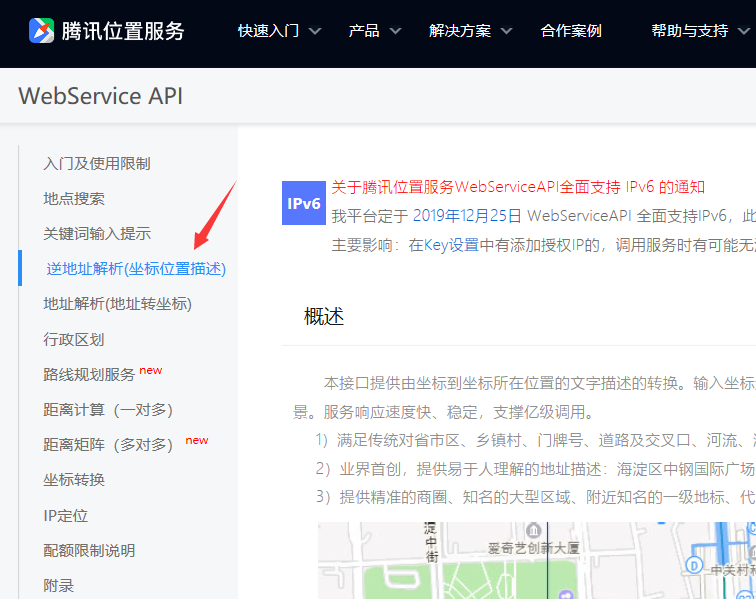The width and height of the screenshot is (756, 599).
Task: Click the 2019年12月25日 date link
Action: tap(467, 216)
